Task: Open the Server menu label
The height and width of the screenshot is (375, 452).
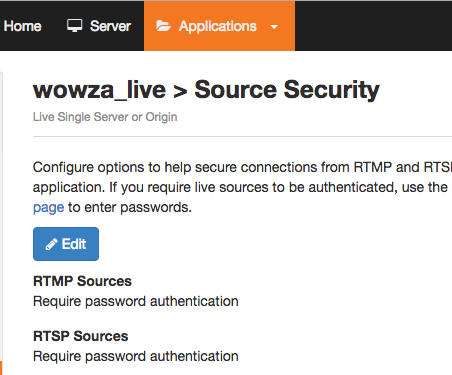Action: [110, 26]
